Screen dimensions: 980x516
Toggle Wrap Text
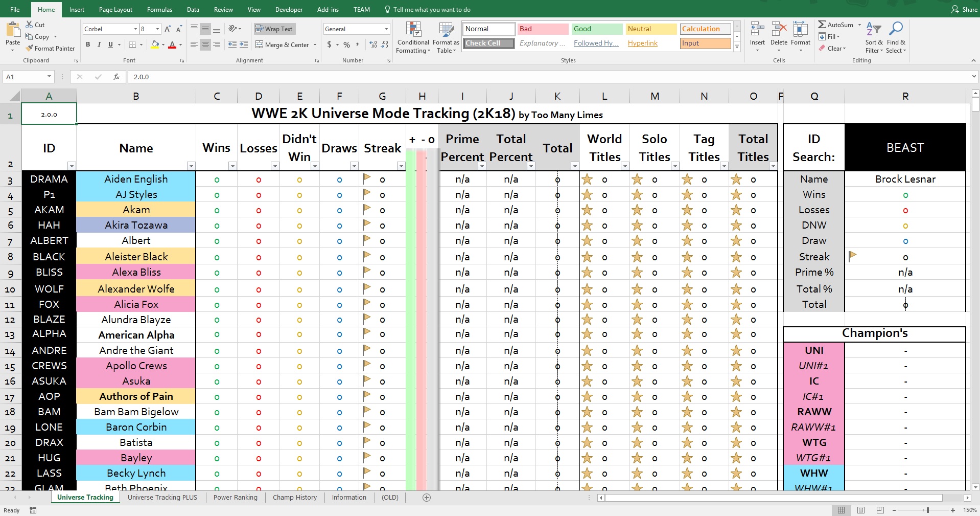pyautogui.click(x=274, y=29)
